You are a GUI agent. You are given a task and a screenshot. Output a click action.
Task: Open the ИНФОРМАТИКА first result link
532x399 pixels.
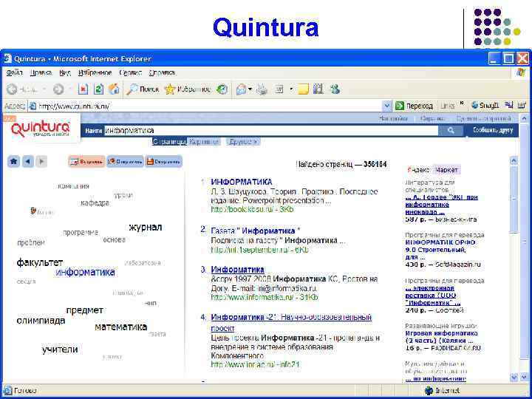click(x=242, y=182)
